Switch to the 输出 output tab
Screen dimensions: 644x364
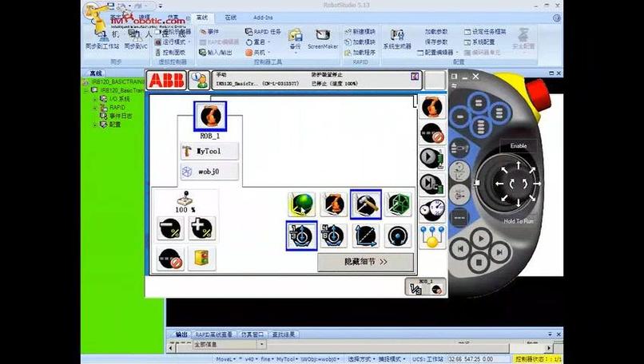pos(181,334)
